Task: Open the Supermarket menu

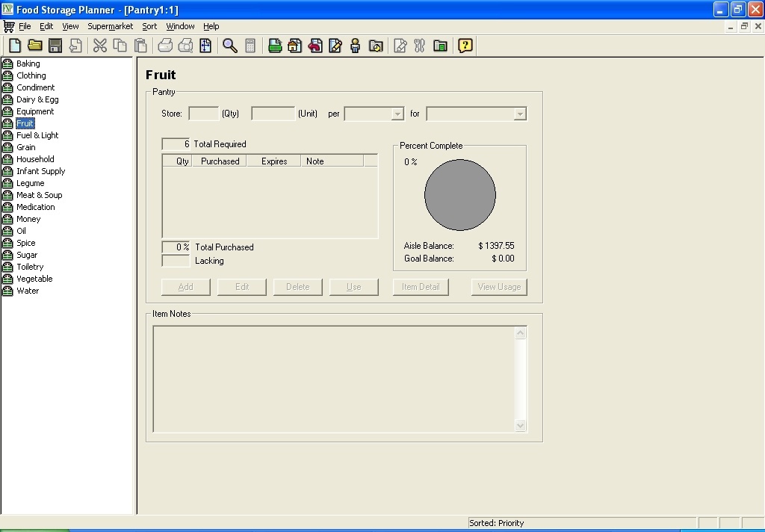Action: point(110,26)
